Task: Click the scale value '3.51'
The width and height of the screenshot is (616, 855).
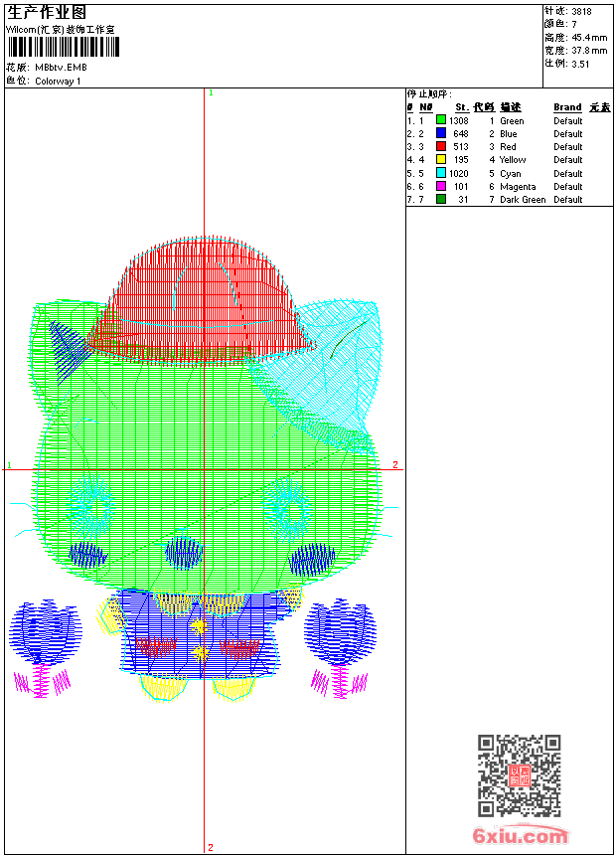Action: pyautogui.click(x=580, y=64)
